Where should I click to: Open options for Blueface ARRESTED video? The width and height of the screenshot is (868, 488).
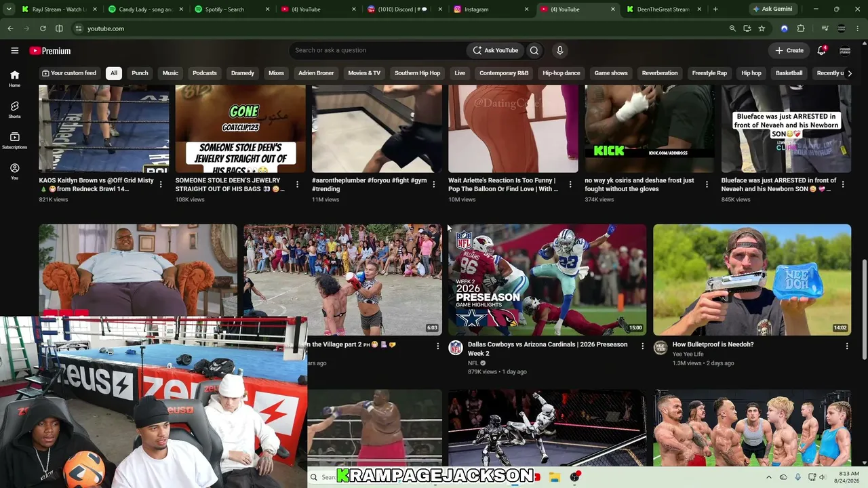tap(843, 184)
